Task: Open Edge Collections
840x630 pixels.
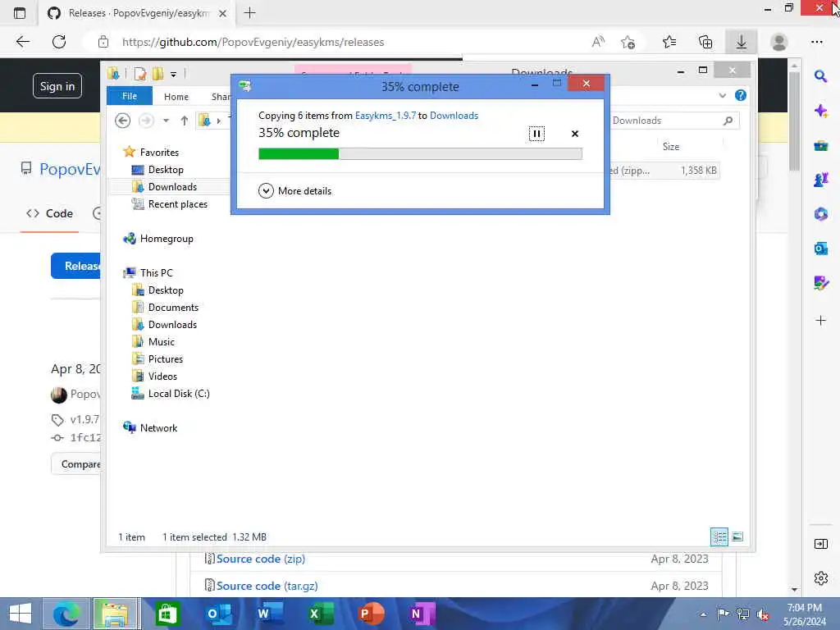Action: (705, 42)
